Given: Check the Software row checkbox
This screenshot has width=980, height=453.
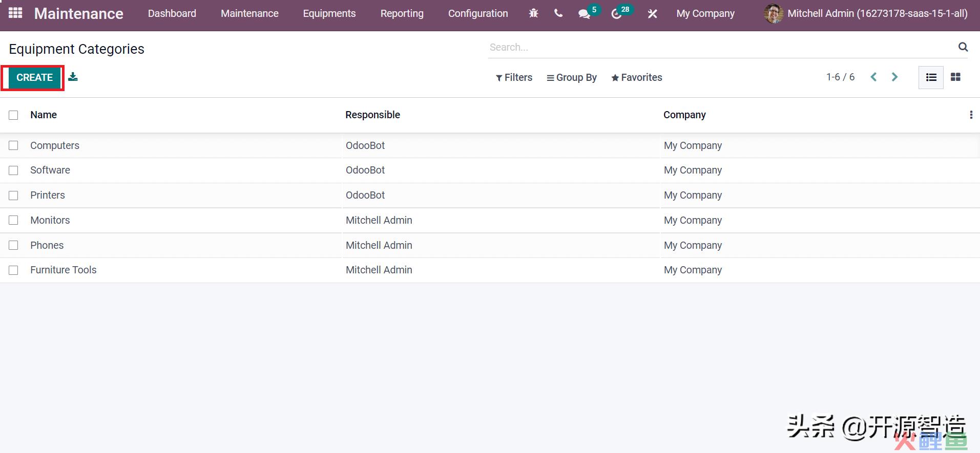Looking at the screenshot, I should pos(13,170).
